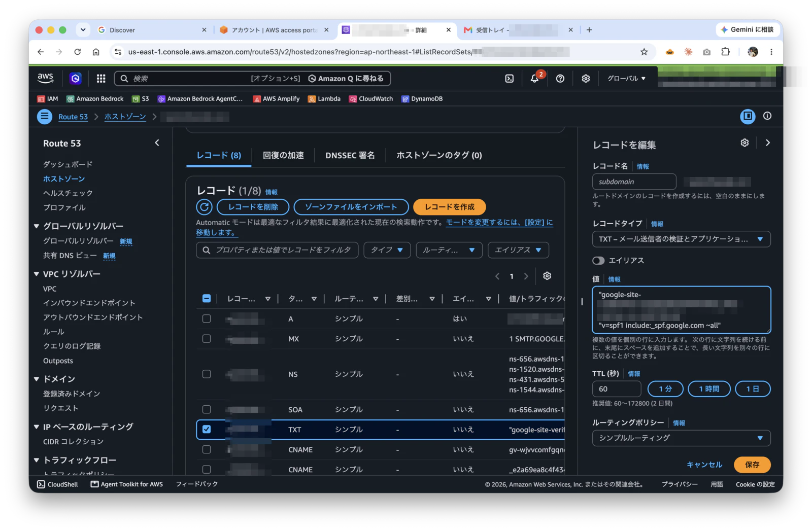
Task: Select the gv-wjvvcomfgqn CNAME record checkbox
Action: [207, 449]
